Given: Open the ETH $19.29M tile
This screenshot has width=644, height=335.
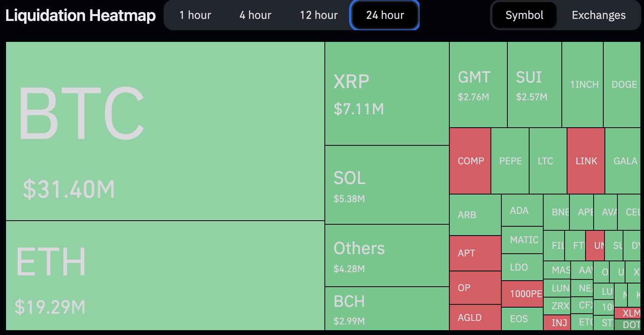Looking at the screenshot, I should pyautogui.click(x=165, y=276).
